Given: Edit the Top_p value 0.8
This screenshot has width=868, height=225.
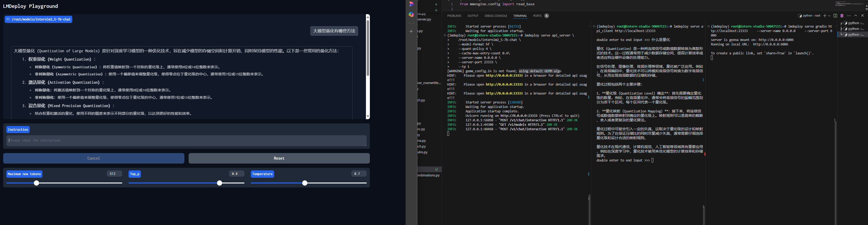Looking at the screenshot, I should 237,174.
